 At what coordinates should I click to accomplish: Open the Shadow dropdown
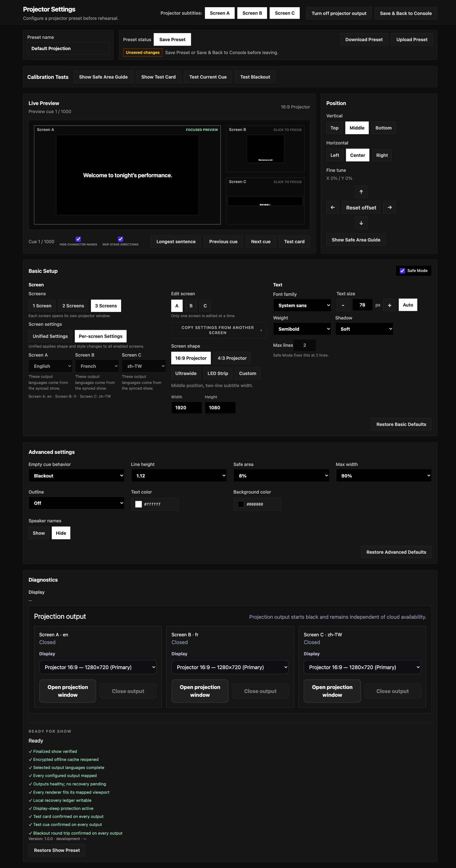click(x=365, y=329)
